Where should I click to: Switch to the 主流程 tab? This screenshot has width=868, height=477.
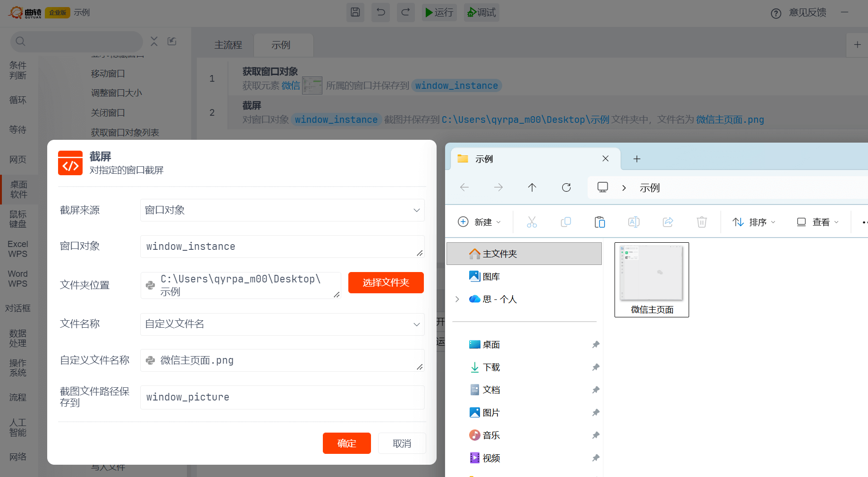pos(228,45)
